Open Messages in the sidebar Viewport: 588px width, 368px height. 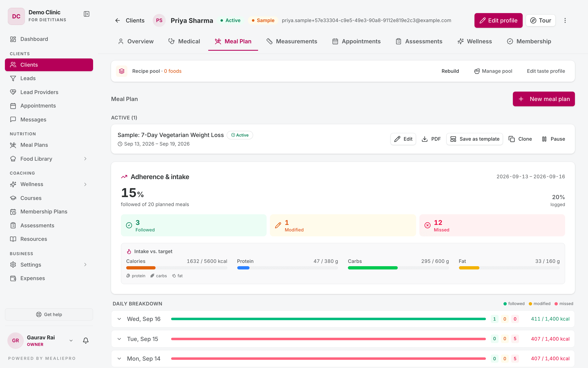coord(49,120)
